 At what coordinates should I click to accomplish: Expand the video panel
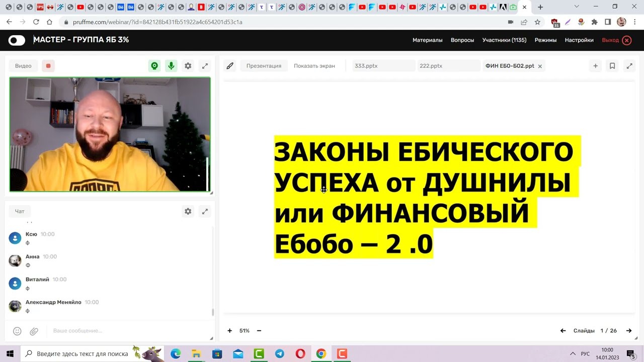pyautogui.click(x=205, y=65)
